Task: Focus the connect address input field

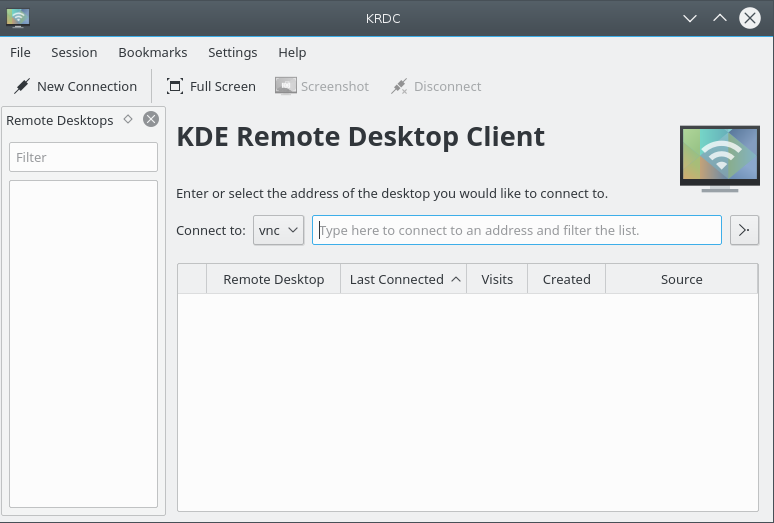Action: 516,230
